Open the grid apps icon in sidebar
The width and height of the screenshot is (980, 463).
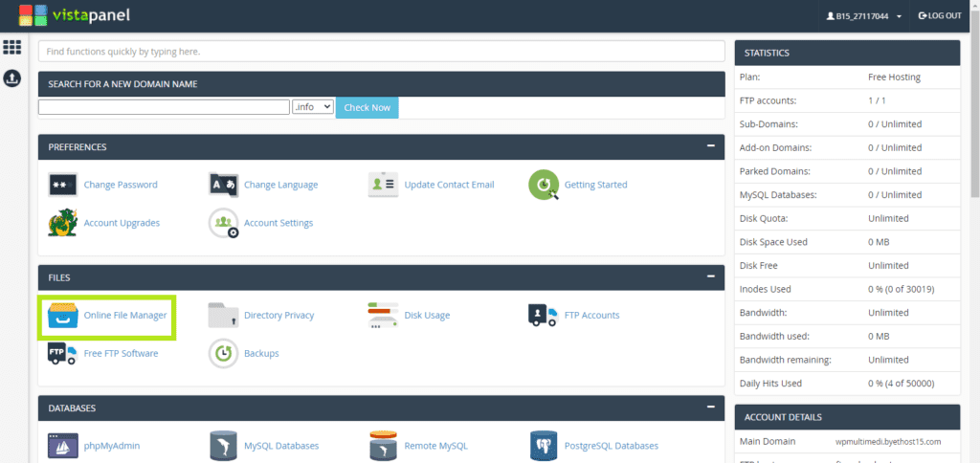coord(11,47)
